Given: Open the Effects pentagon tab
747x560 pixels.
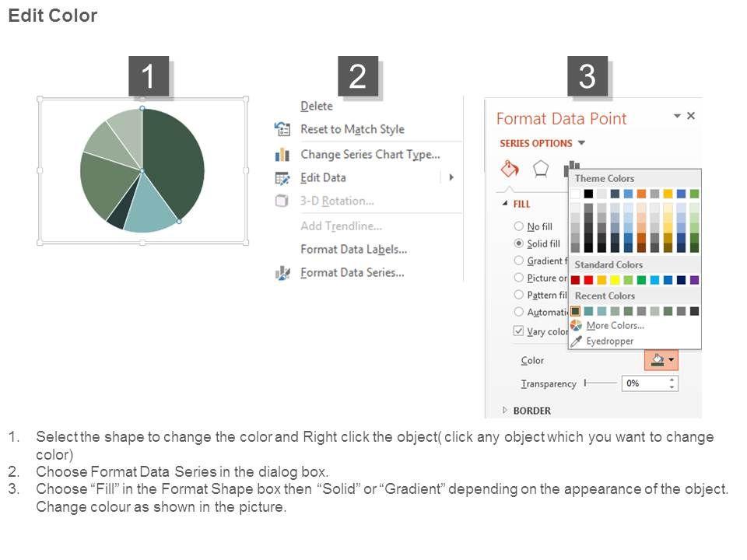Looking at the screenshot, I should pos(541,168).
